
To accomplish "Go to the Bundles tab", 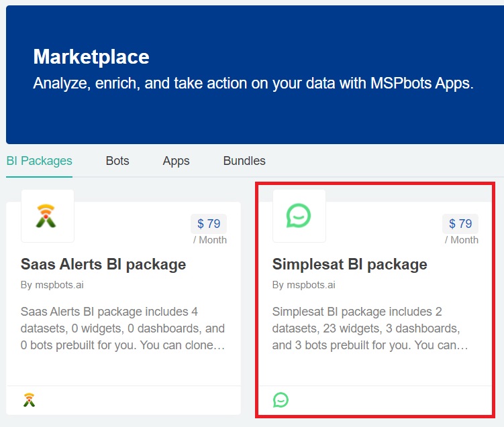I will (244, 161).
